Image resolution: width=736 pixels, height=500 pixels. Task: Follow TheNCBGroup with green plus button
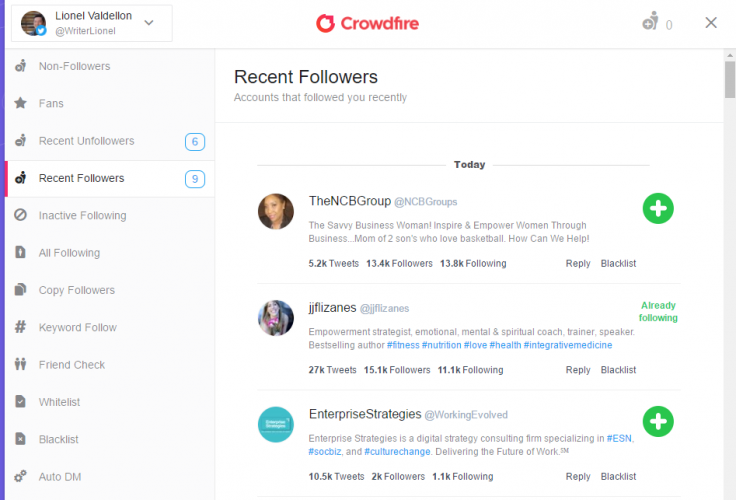click(x=658, y=208)
